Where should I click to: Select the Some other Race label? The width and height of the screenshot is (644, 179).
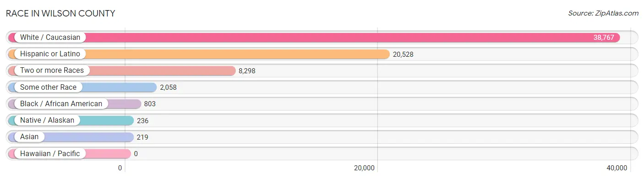[48, 87]
